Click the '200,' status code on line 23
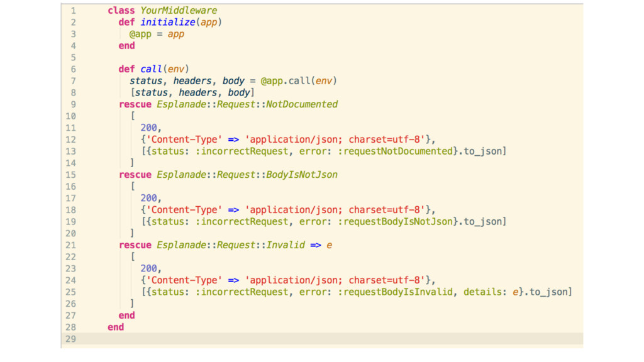Screen dimensions: 644x362 coord(151,268)
